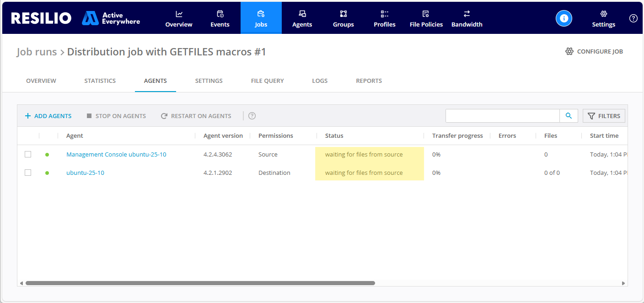The image size is (644, 303).
Task: Click the search magnifier button
Action: click(569, 116)
